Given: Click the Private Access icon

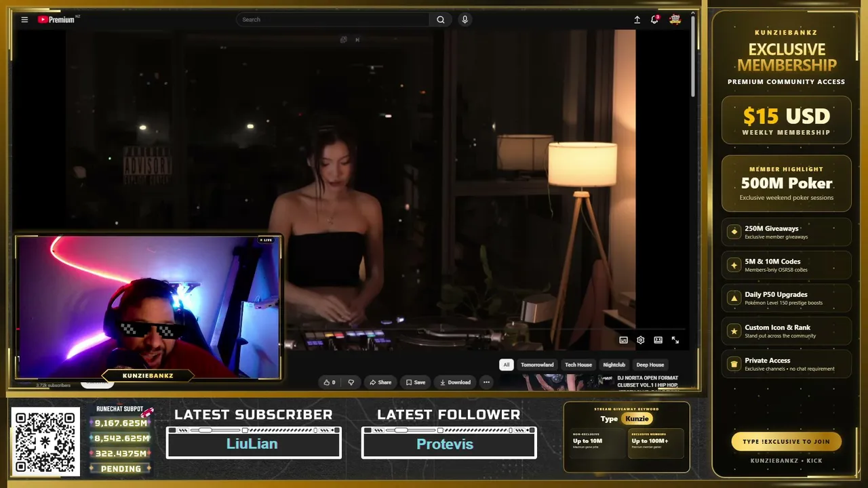Looking at the screenshot, I should [734, 364].
